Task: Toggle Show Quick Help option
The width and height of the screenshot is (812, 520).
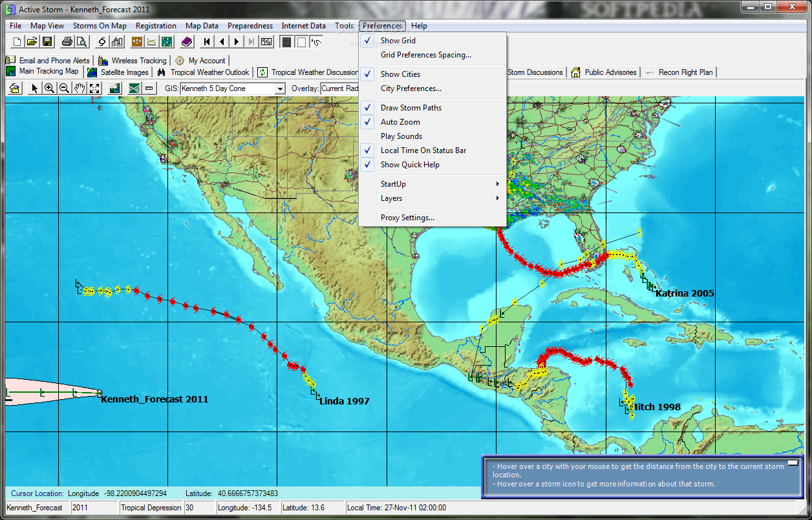Action: tap(433, 164)
